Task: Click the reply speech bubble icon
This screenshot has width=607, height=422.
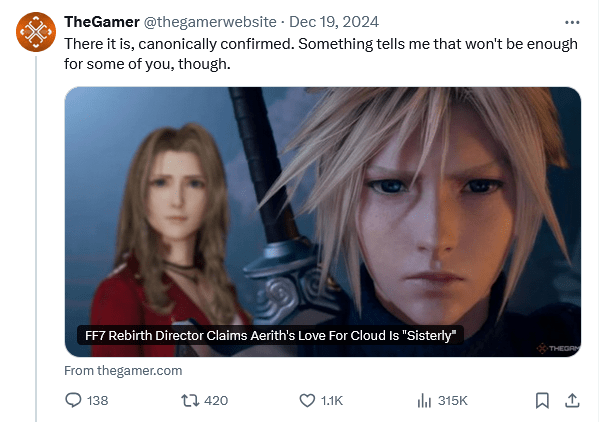Action: point(73,400)
